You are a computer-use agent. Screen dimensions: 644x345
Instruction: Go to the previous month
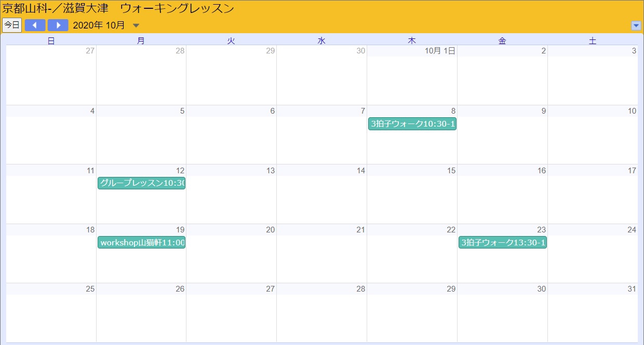click(x=35, y=25)
